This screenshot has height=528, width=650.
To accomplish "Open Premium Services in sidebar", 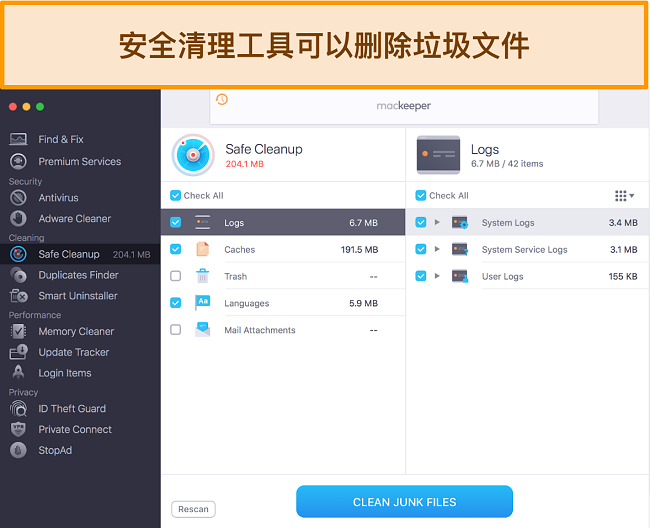I will 80,161.
